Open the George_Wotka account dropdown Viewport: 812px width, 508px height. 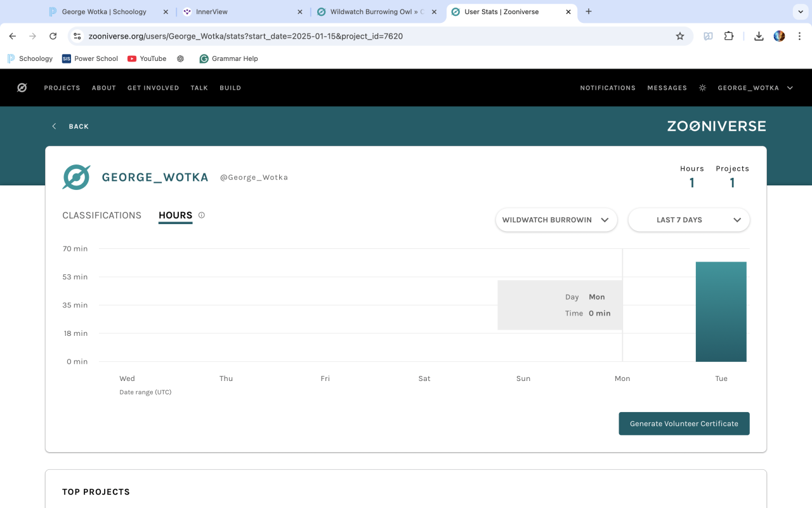tap(756, 88)
